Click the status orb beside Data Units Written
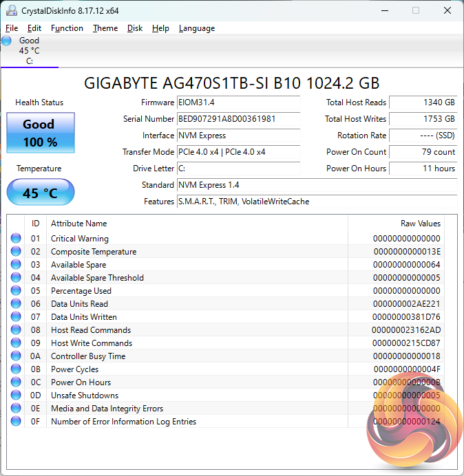 coord(16,317)
